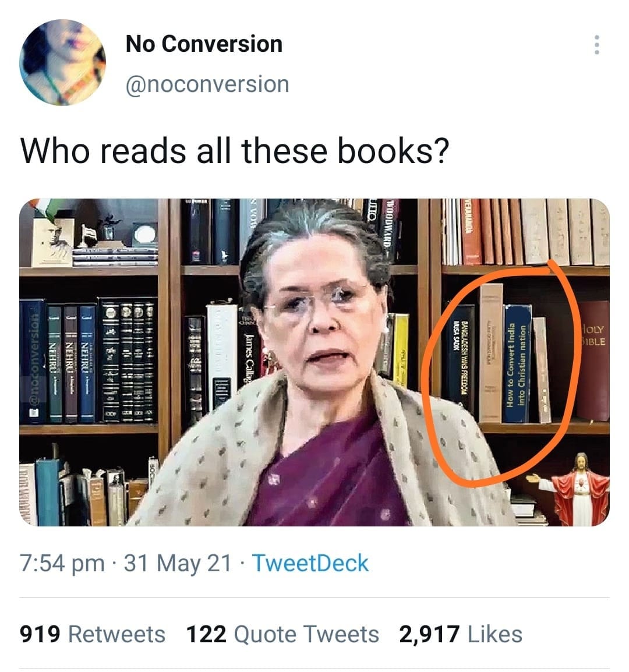Select the tweet text "Who reads all these books?"
Screen dimensions: 629x672
click(235, 151)
